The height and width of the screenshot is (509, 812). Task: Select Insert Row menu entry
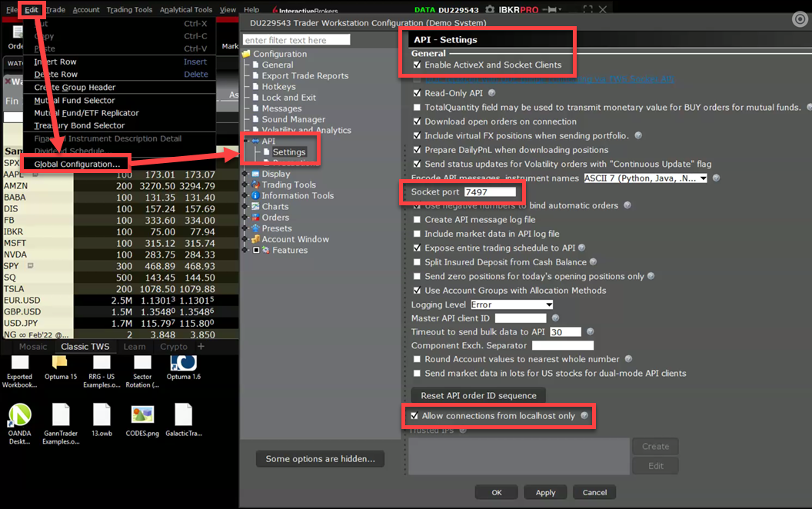[x=120, y=62]
